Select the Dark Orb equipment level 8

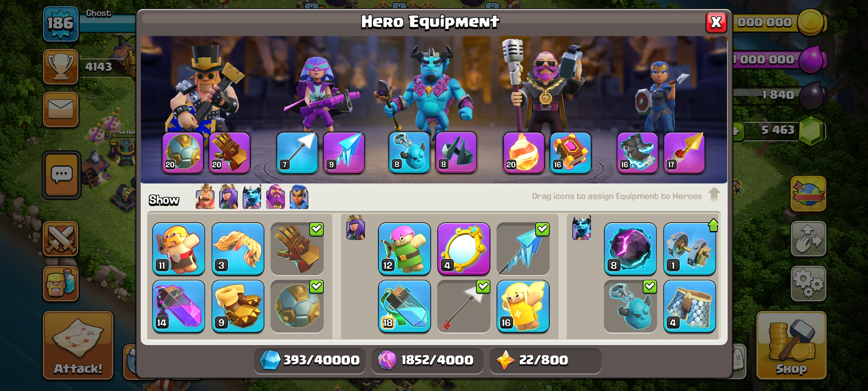pos(630,249)
